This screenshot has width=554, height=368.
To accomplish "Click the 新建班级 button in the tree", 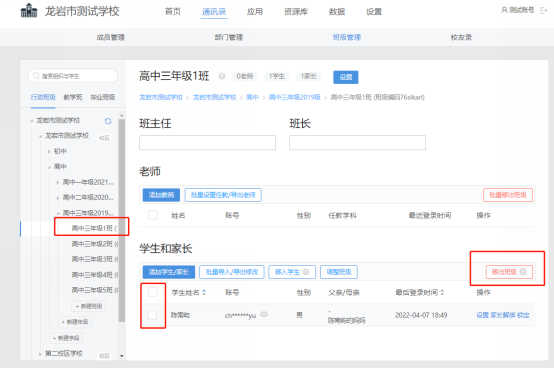I will 89,306.
